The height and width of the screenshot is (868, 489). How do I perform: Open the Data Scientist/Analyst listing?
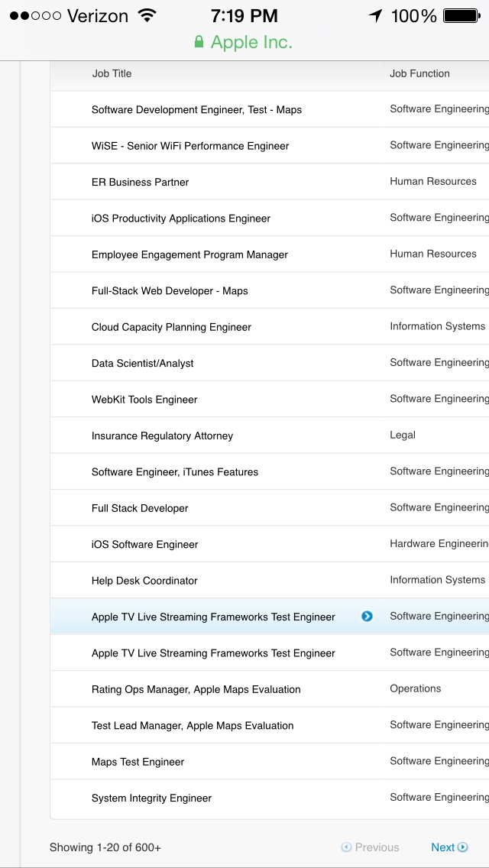click(x=143, y=364)
